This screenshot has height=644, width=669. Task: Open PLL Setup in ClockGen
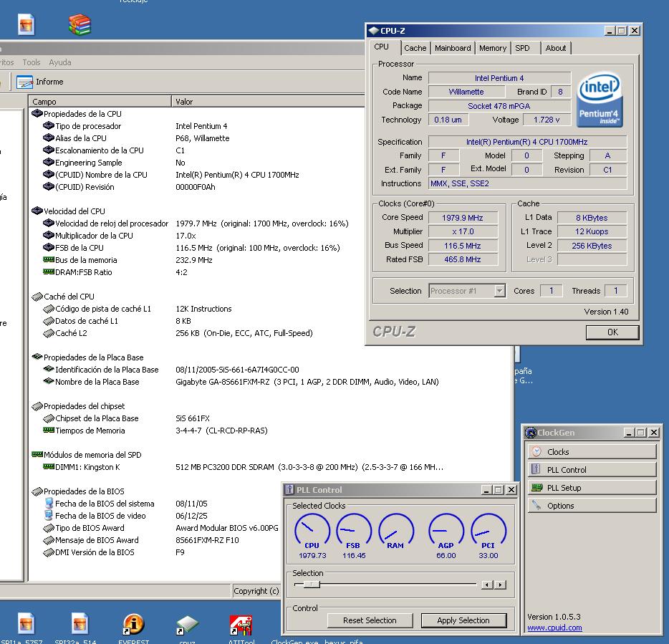[592, 487]
